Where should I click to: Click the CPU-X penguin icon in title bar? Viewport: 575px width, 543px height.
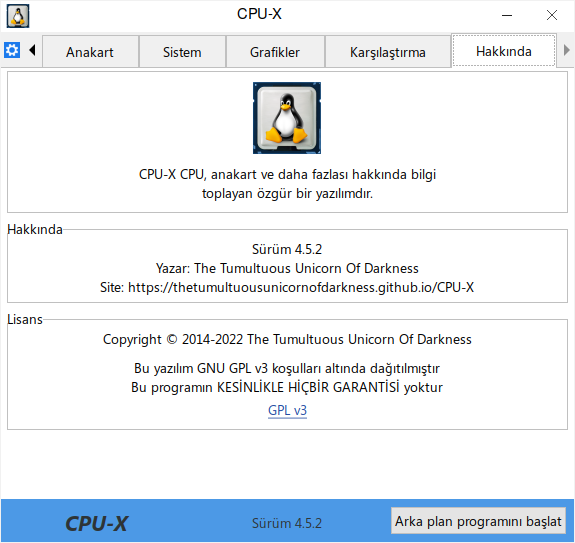[x=18, y=16]
